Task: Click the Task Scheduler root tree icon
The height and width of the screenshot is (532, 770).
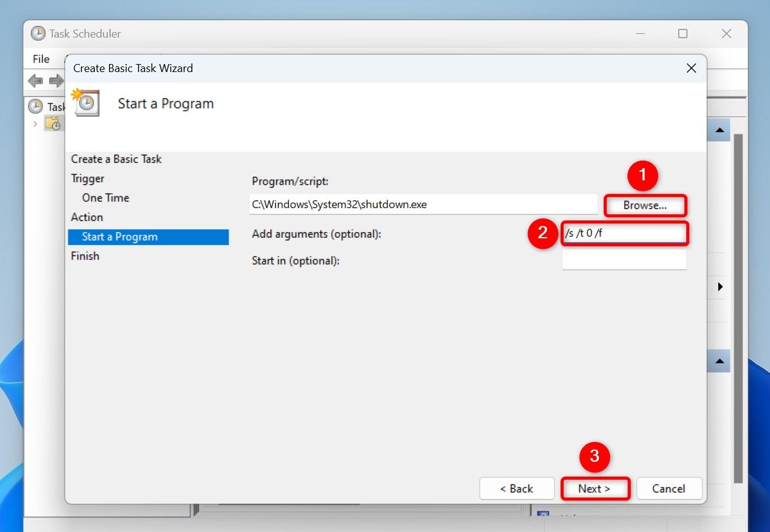Action: [x=36, y=107]
